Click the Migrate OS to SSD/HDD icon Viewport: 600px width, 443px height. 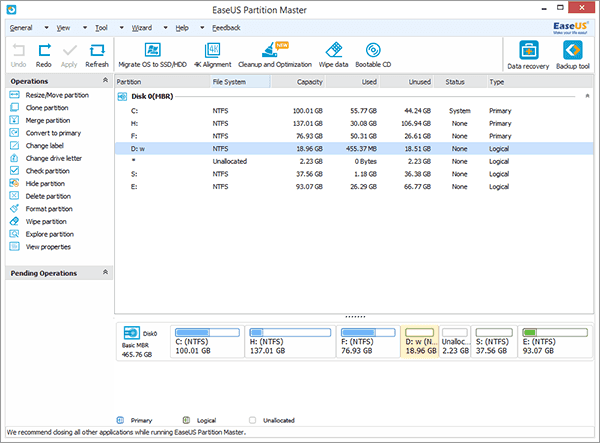(153, 52)
